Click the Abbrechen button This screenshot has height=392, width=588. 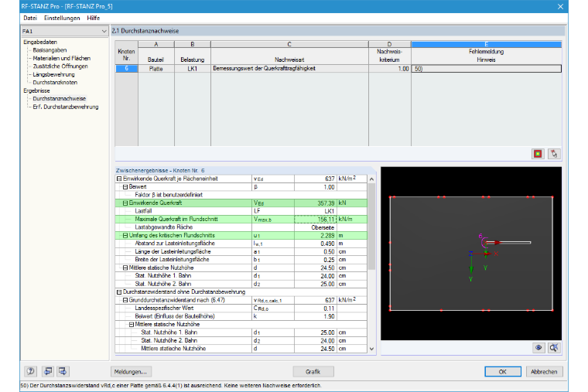pos(544,371)
